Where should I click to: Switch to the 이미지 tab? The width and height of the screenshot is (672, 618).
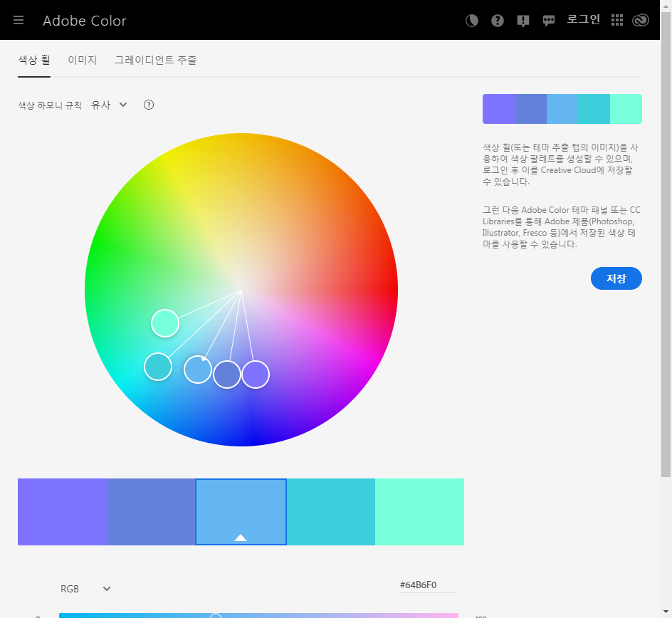coord(83,61)
